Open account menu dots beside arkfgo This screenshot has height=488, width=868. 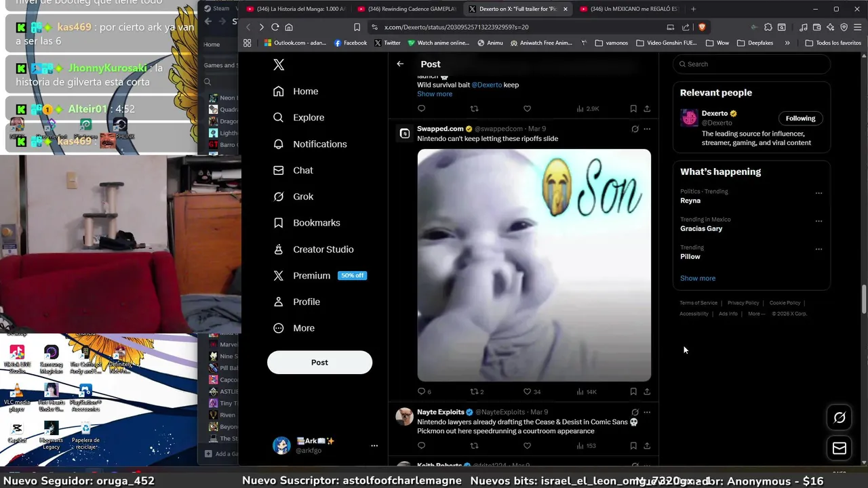coord(374,445)
